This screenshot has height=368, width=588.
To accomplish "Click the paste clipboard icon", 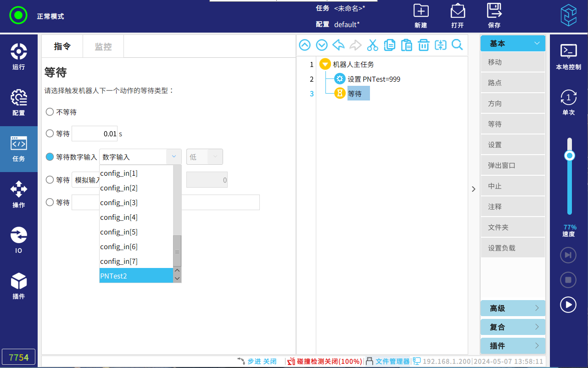I will 406,45.
